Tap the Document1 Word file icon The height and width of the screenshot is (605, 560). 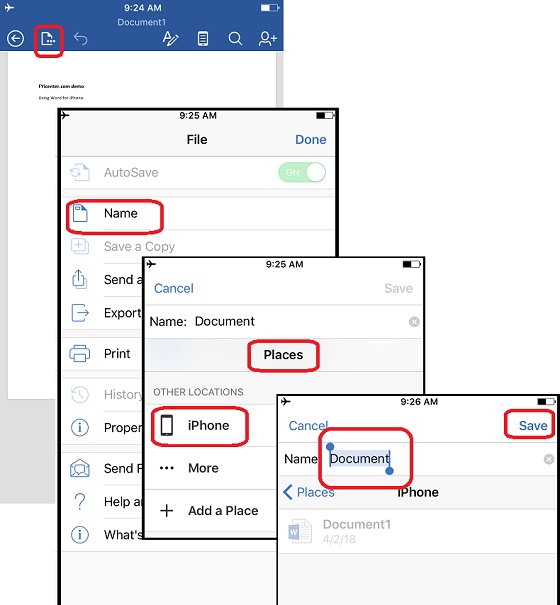tap(300, 531)
